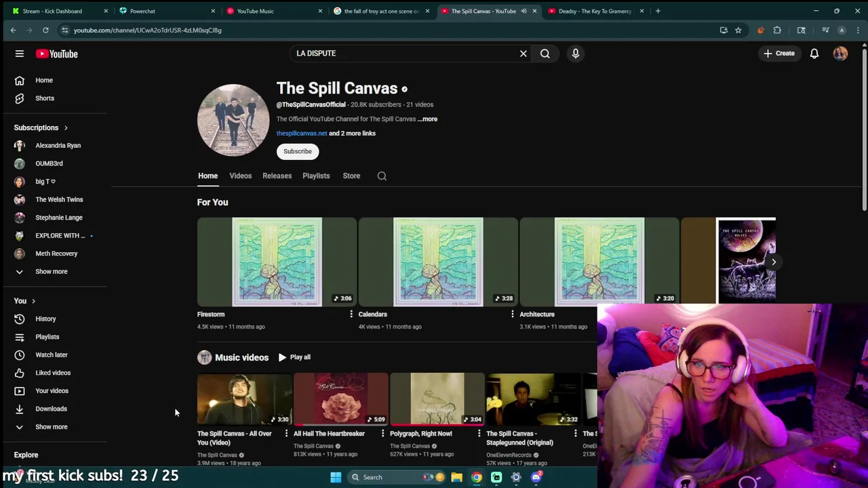Expand channel description with ...more

[427, 119]
